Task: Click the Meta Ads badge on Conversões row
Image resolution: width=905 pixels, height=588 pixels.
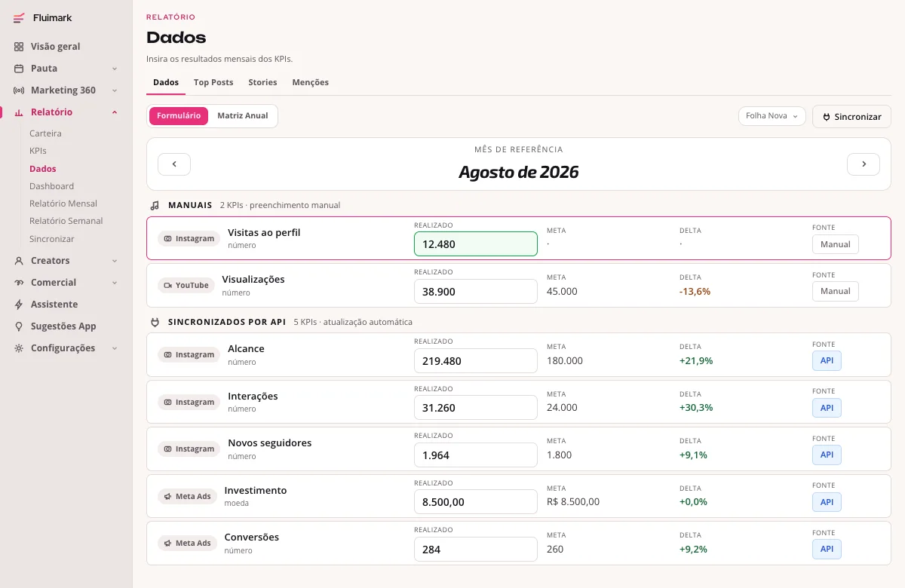Action: (187, 544)
